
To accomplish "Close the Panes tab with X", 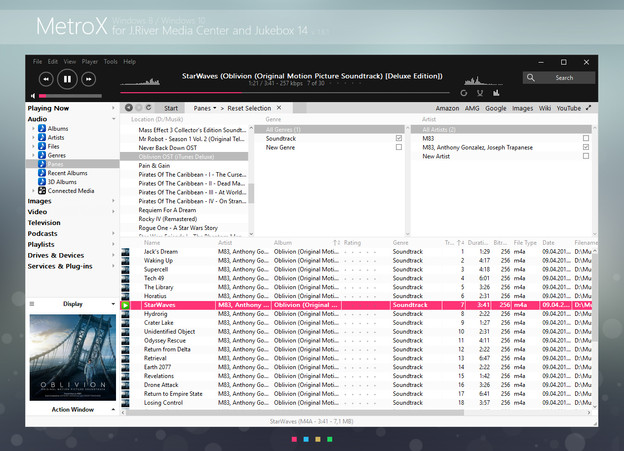I will [279, 107].
